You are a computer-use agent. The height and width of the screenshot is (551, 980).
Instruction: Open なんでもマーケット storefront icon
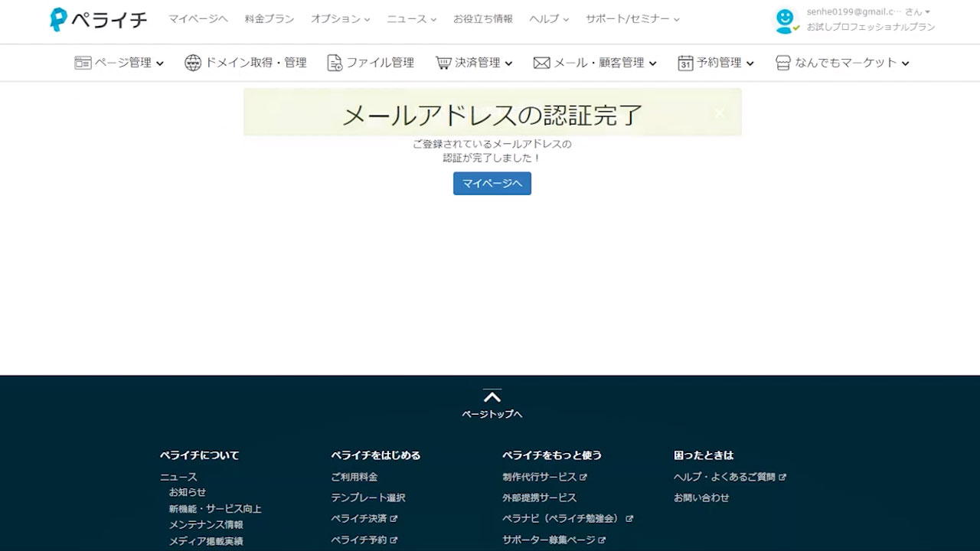point(782,63)
